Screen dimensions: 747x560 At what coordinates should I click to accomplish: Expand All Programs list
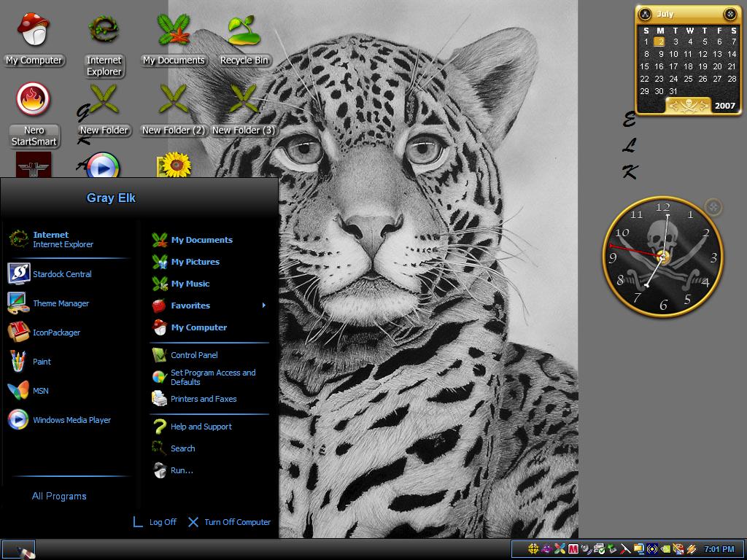(59, 496)
